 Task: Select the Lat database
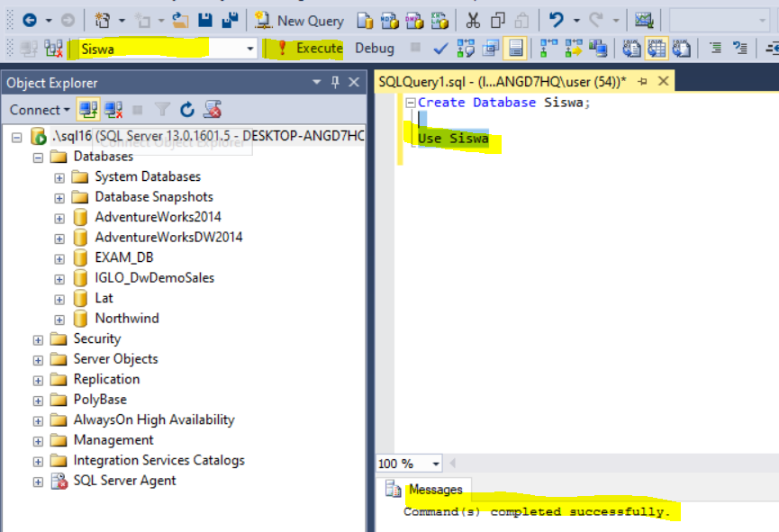[x=104, y=298]
